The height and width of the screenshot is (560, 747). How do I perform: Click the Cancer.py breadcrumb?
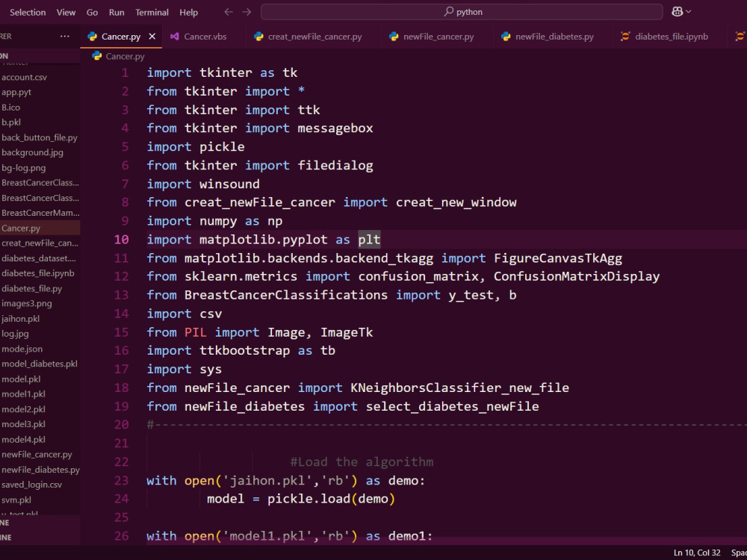(x=125, y=56)
